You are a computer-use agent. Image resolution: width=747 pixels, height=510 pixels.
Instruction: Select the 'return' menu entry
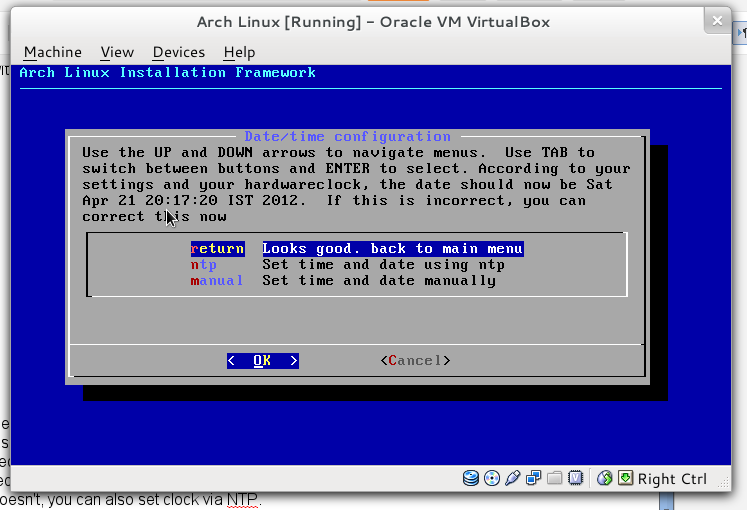tap(218, 249)
